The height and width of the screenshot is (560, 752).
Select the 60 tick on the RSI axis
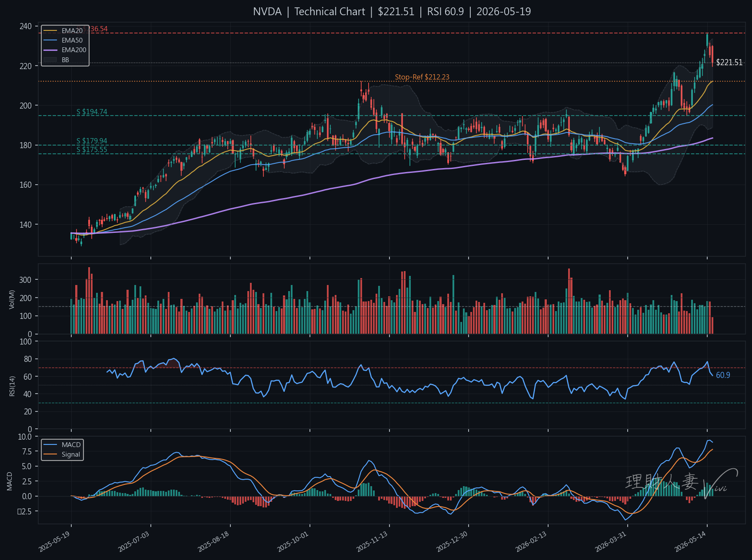tap(28, 377)
